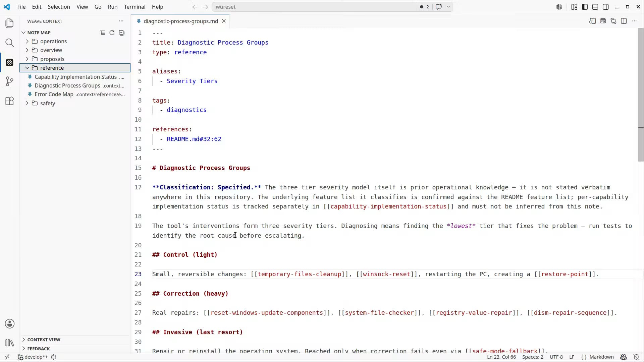Click the editor card-view toolbar icon
This screenshot has height=362, width=644.
603,21
